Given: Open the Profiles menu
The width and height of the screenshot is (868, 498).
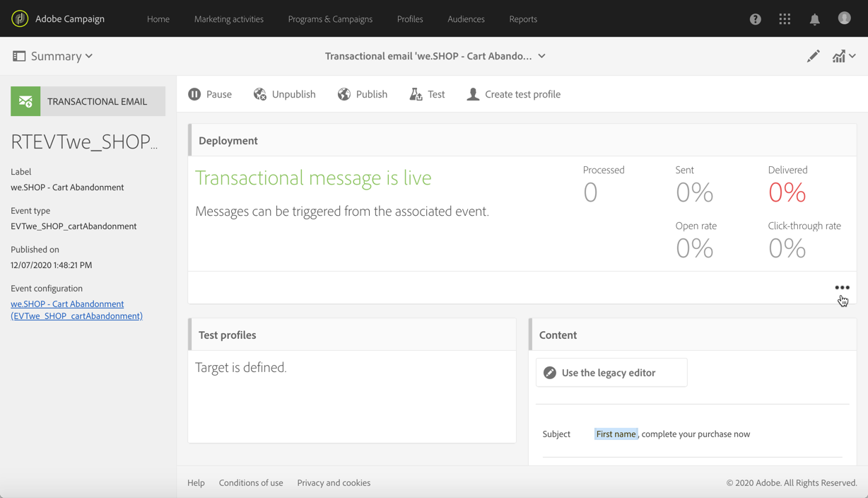Looking at the screenshot, I should tap(410, 19).
